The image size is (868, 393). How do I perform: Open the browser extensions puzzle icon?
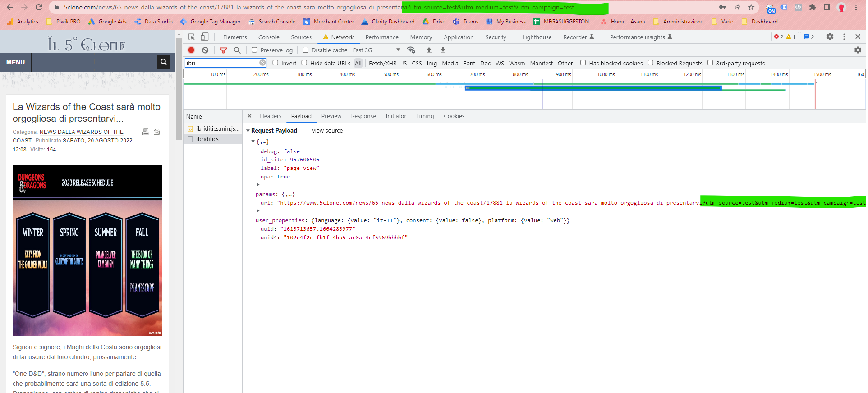[813, 7]
